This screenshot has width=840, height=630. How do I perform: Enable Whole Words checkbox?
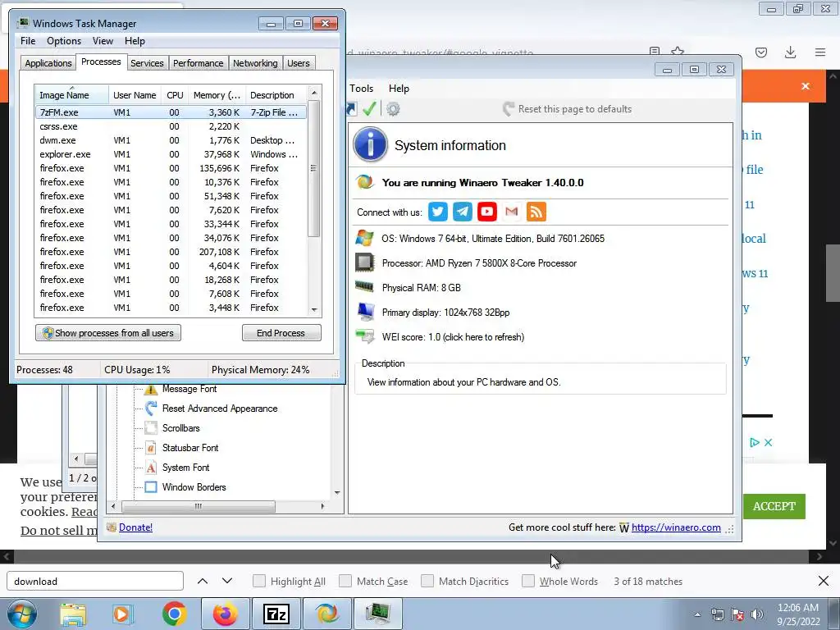point(528,581)
